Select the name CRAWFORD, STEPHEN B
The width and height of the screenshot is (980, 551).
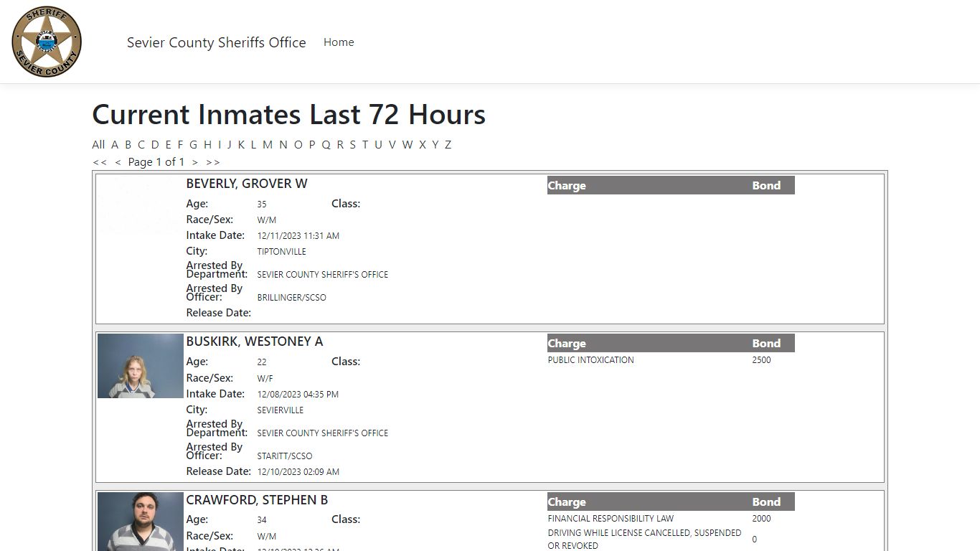point(257,500)
